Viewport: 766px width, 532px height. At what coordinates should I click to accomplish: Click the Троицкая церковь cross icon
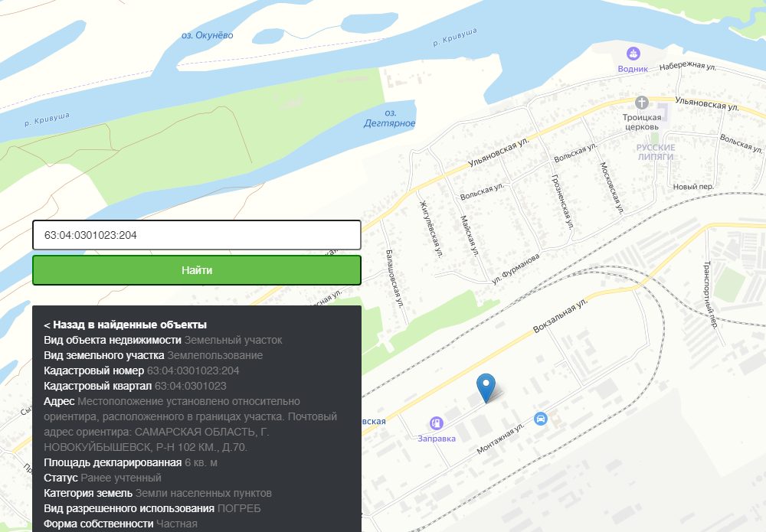tap(641, 103)
